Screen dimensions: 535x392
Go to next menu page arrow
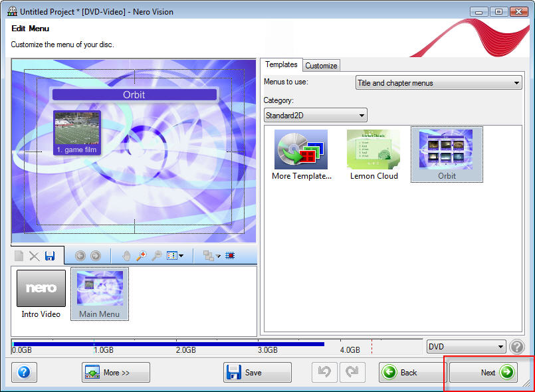point(96,256)
